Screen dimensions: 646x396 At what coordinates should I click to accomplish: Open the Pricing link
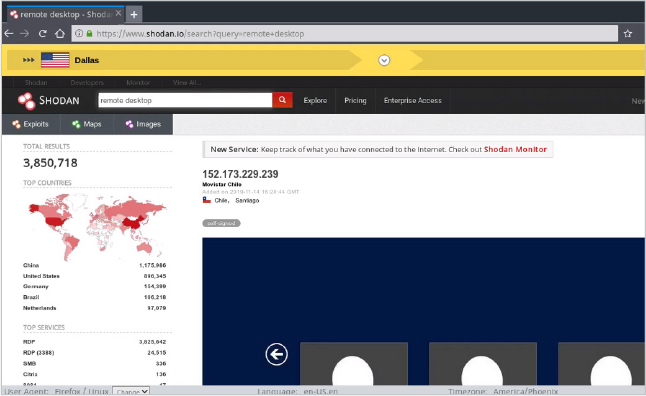(355, 101)
